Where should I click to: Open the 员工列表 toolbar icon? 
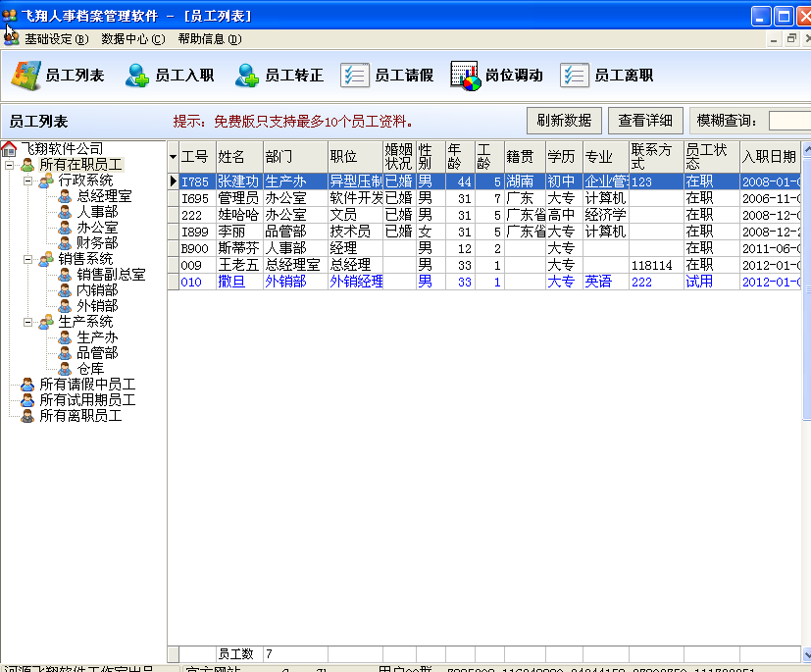(x=25, y=76)
